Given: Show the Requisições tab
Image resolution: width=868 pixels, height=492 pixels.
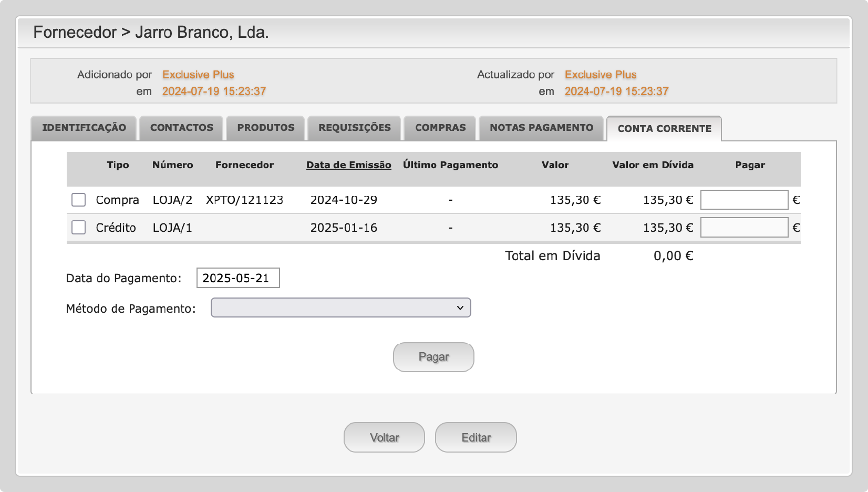Looking at the screenshot, I should pos(354,128).
